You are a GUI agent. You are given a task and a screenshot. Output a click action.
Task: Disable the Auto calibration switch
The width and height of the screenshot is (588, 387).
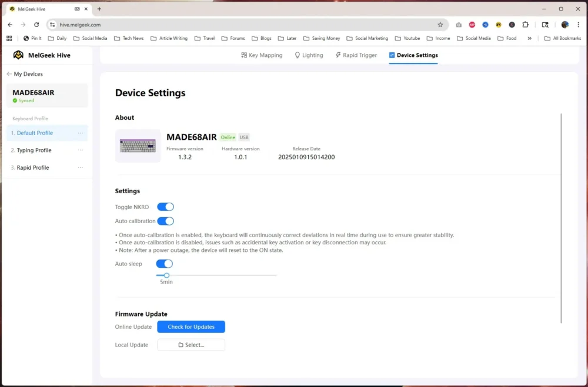tap(165, 221)
